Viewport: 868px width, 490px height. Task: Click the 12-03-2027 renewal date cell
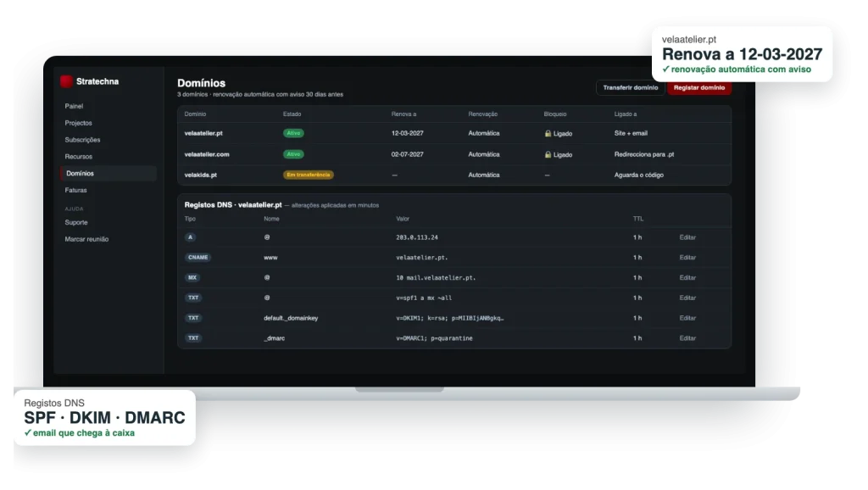point(408,133)
